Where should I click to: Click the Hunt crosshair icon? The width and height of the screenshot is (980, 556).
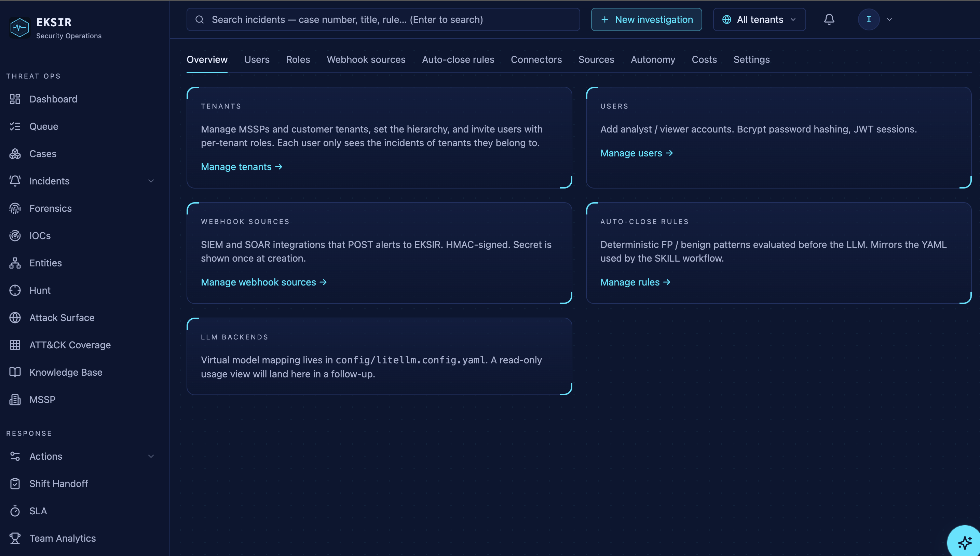tap(15, 290)
